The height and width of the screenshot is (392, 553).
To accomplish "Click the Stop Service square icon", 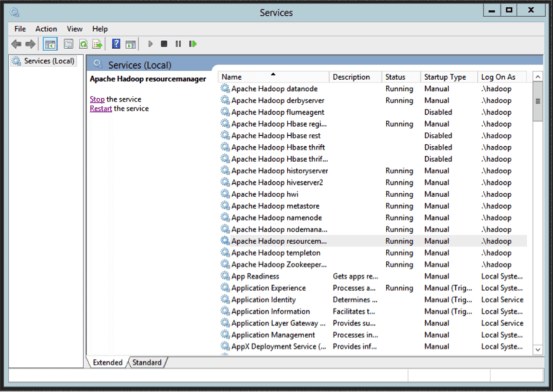I will pos(164,44).
